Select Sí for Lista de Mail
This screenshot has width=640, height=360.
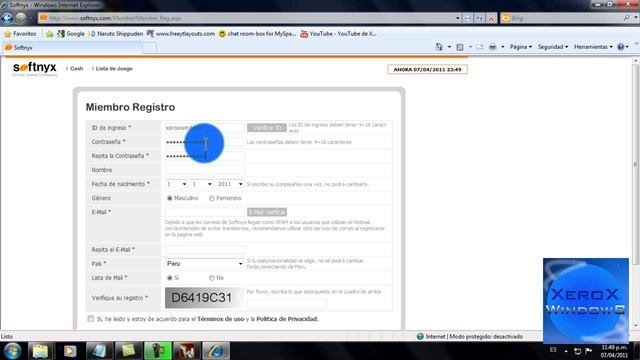(x=170, y=278)
